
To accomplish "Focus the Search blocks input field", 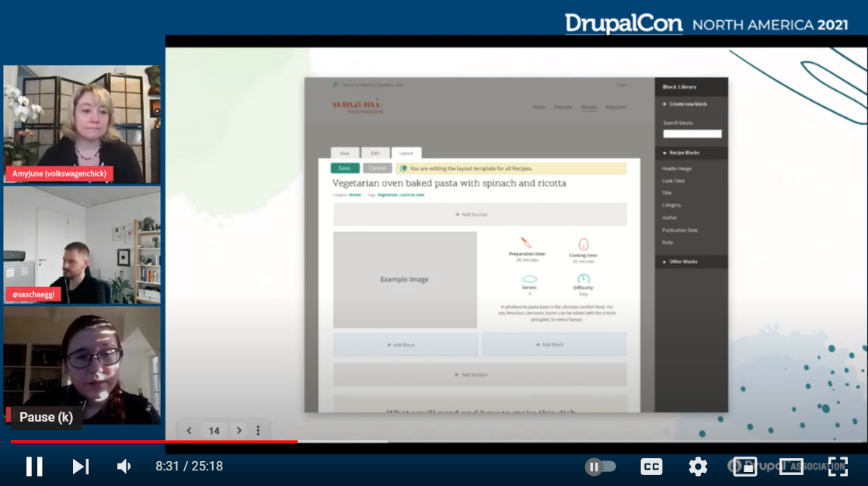I will click(692, 134).
